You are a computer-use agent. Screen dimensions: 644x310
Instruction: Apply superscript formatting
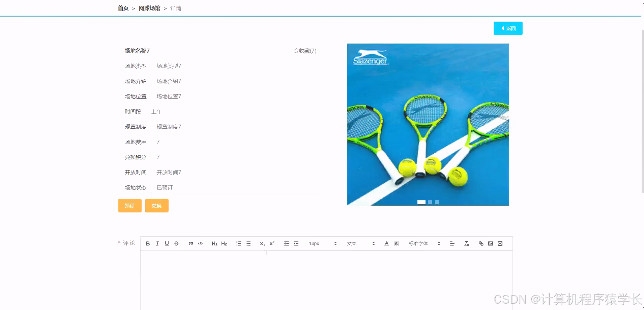click(x=272, y=243)
